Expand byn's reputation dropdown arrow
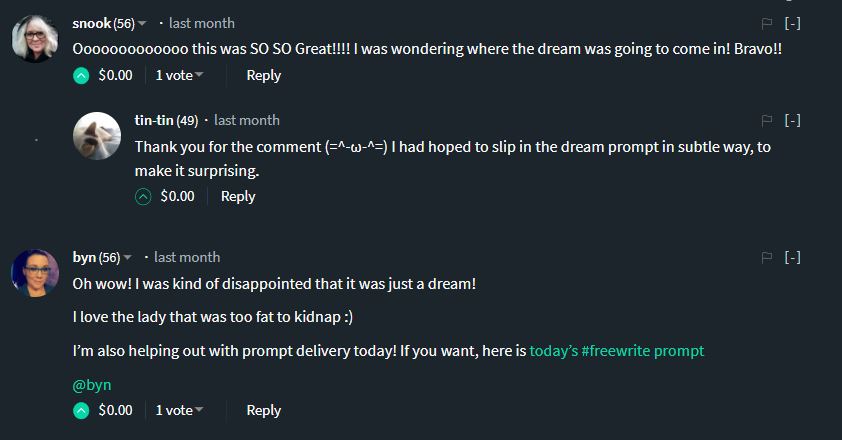The width and height of the screenshot is (842, 440). pos(127,258)
